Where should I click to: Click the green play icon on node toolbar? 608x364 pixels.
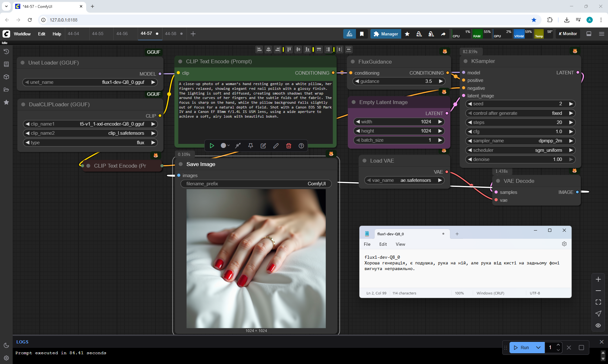212,146
